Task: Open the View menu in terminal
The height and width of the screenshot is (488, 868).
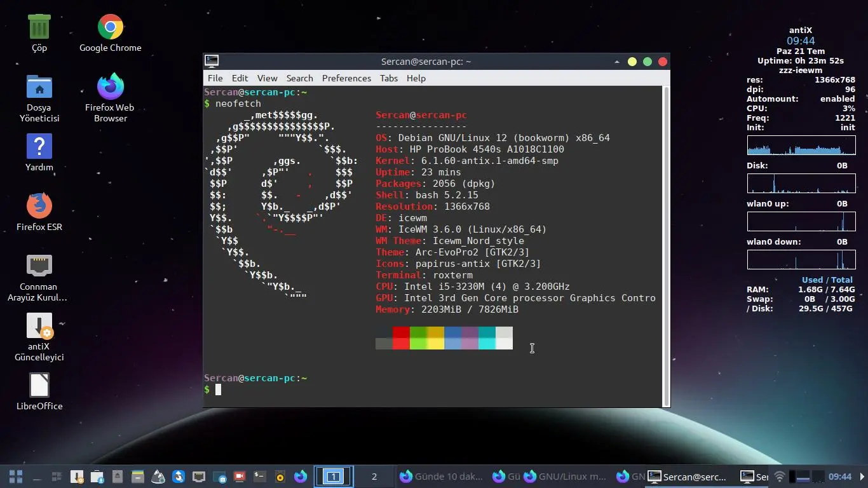Action: click(x=267, y=78)
